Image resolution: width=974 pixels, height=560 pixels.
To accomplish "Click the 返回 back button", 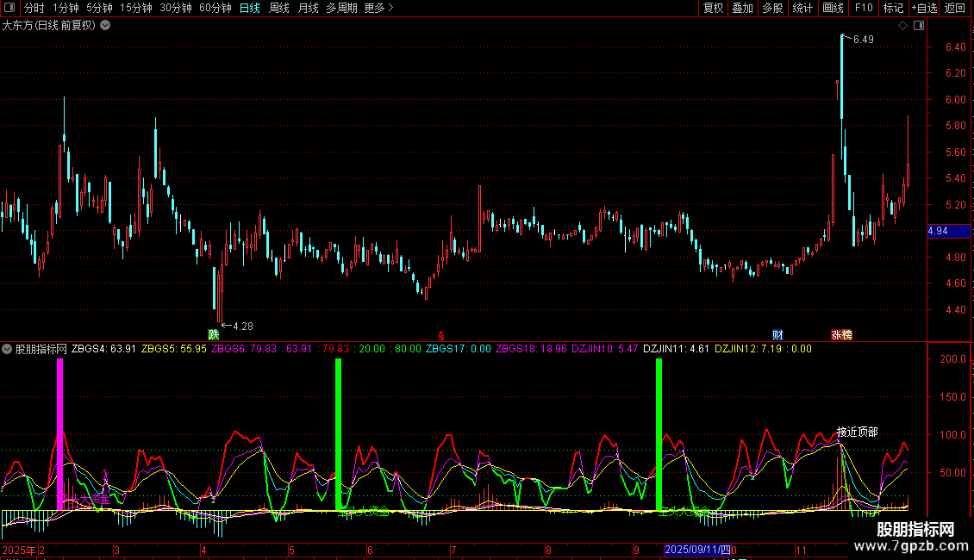I will click(955, 8).
